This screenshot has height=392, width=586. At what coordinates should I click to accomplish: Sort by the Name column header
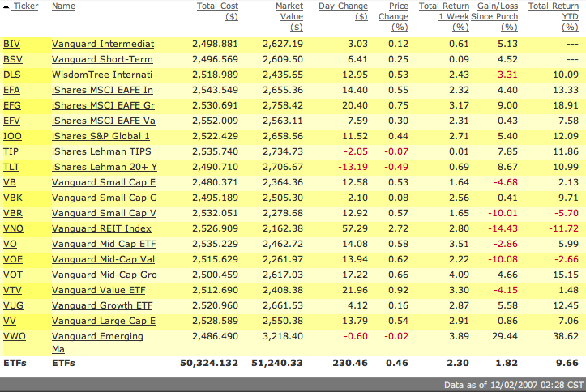[x=63, y=6]
